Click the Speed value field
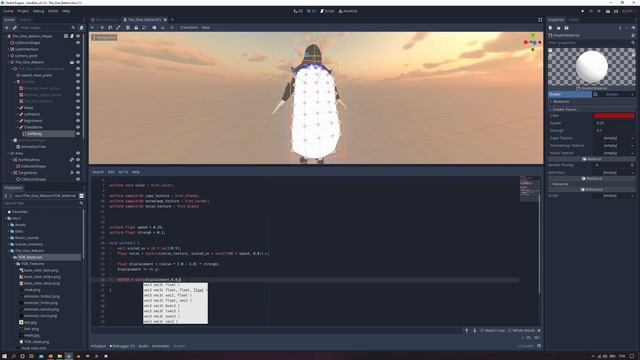 click(x=614, y=123)
